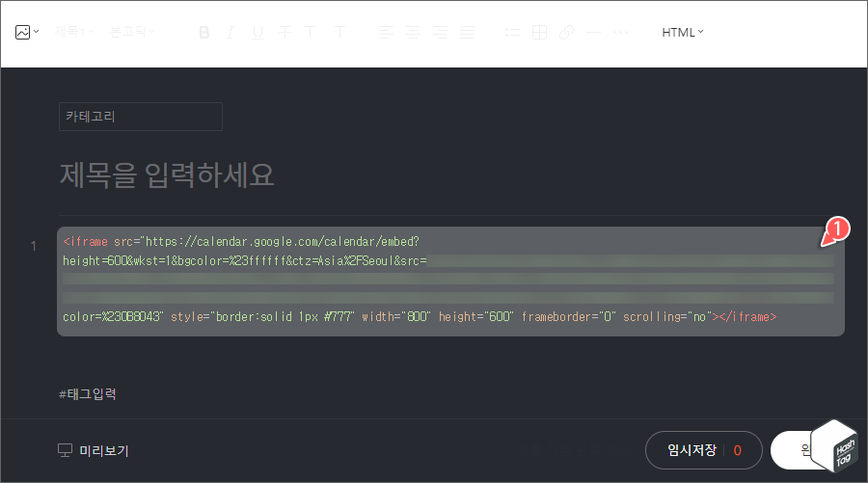The image size is (868, 483).
Task: Justify text alignment
Action: coord(467,33)
